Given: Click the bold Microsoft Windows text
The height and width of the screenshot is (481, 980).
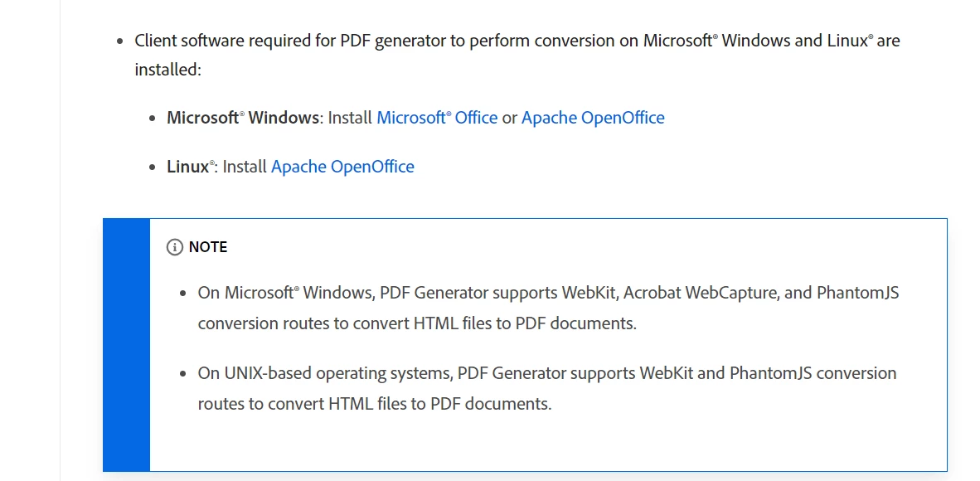Looking at the screenshot, I should [242, 118].
